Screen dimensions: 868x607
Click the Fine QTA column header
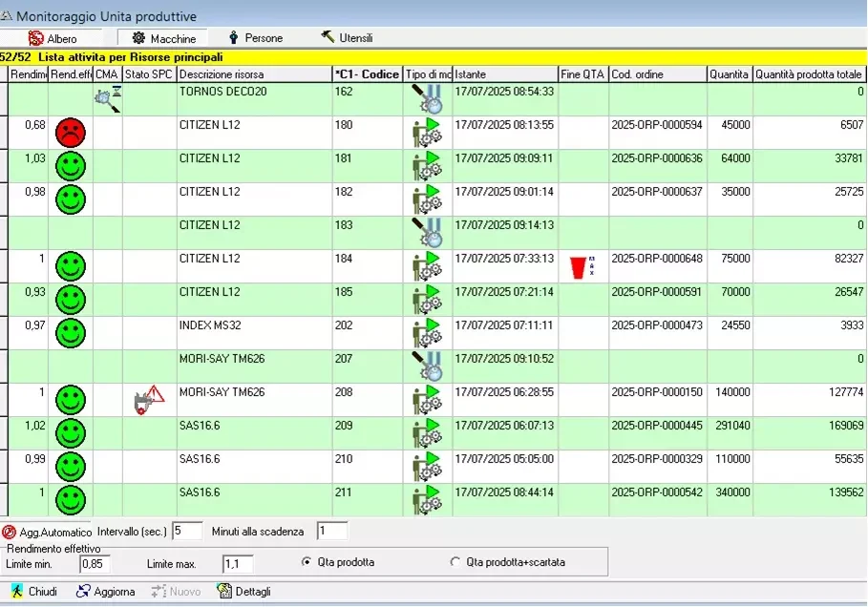583,74
